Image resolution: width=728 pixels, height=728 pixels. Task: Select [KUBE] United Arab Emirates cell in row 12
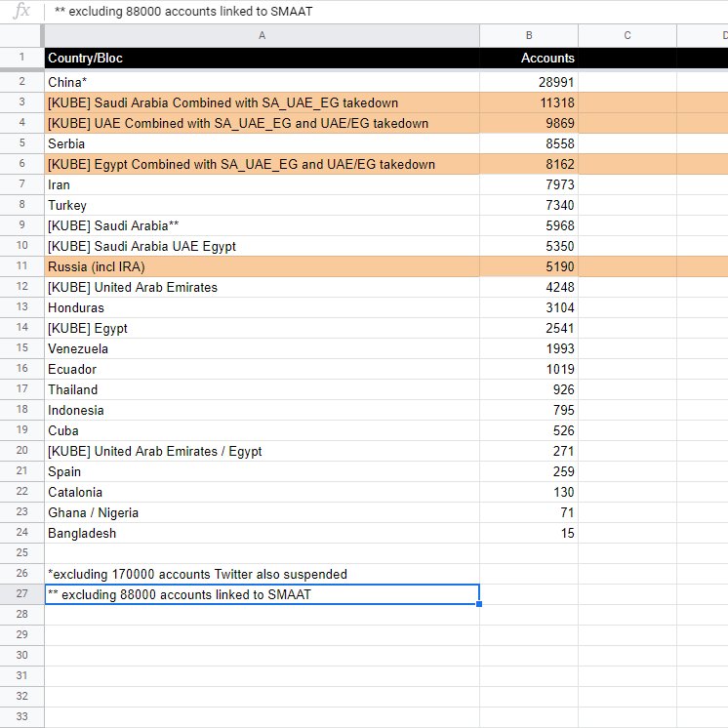pos(262,287)
